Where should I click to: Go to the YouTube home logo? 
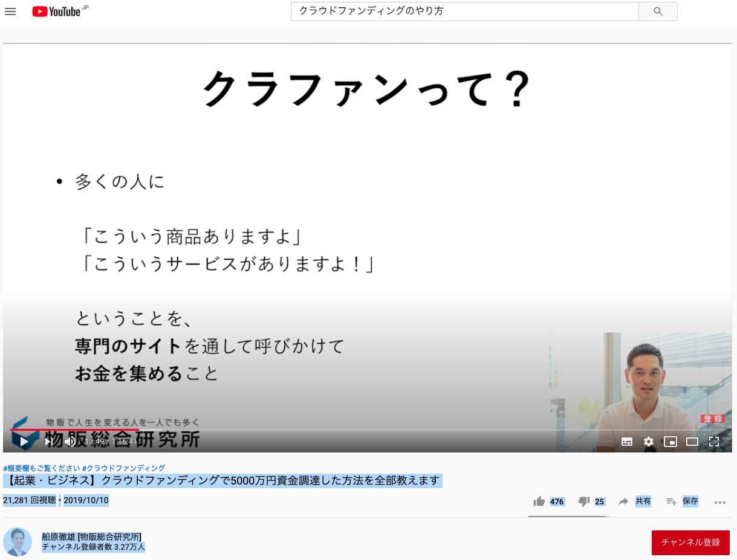tap(57, 11)
